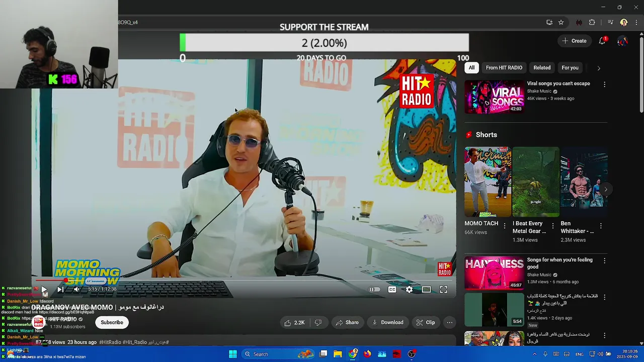Install app icon in address bar

[549, 22]
